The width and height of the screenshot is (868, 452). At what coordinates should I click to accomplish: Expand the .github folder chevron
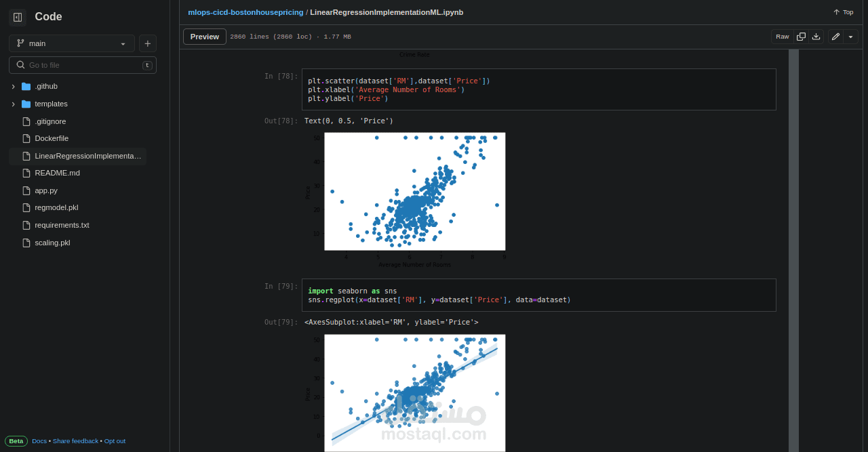click(x=13, y=87)
